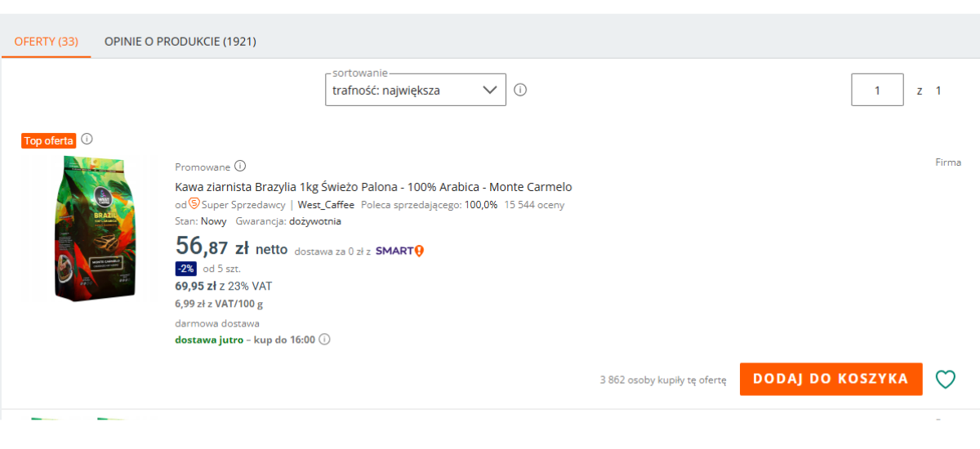Click the 'darmowa dostawa' text

click(217, 323)
